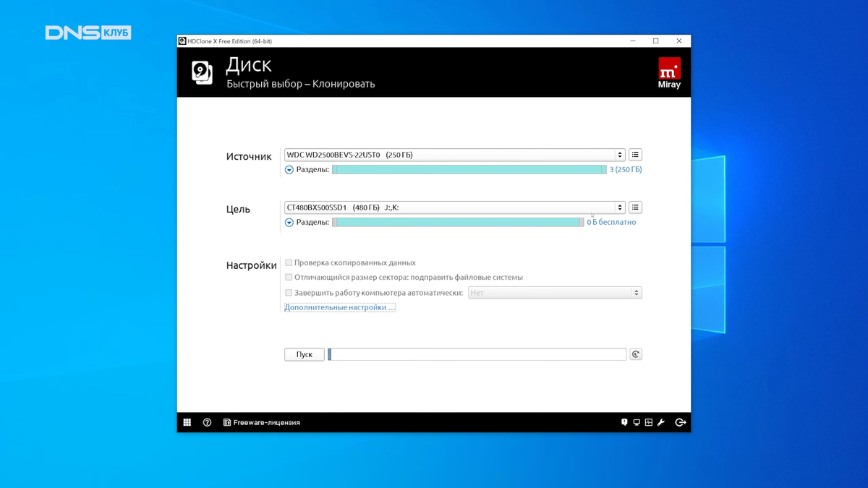The height and width of the screenshot is (488, 868).
Task: Open Дополнительные настройки link
Action: pyautogui.click(x=340, y=307)
